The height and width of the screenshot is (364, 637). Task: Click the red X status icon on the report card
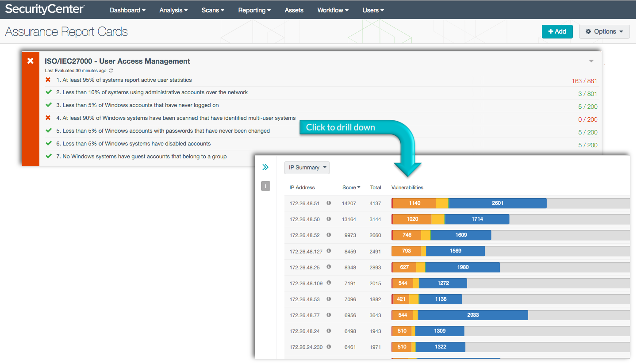click(x=31, y=61)
